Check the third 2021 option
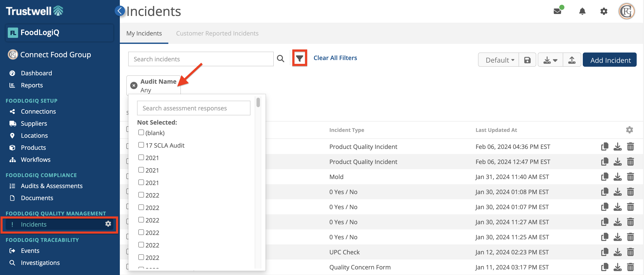Screen dimensions: 644x275 click(141, 182)
